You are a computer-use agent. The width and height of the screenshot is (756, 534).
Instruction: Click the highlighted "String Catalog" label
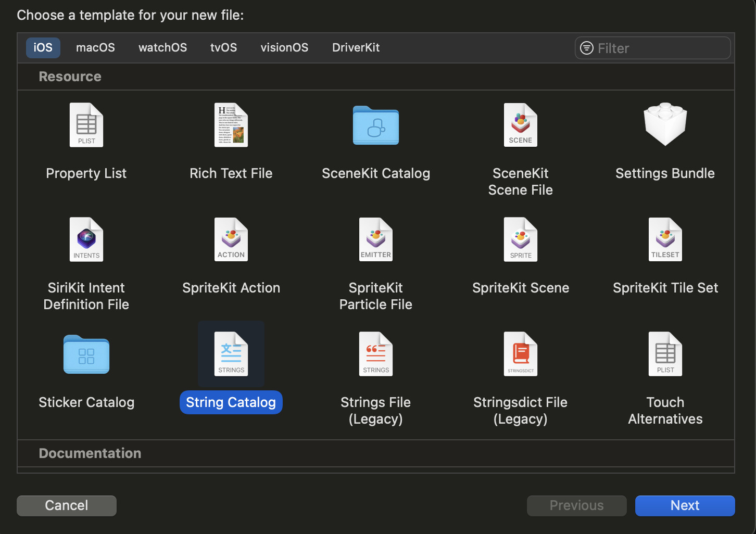231,402
